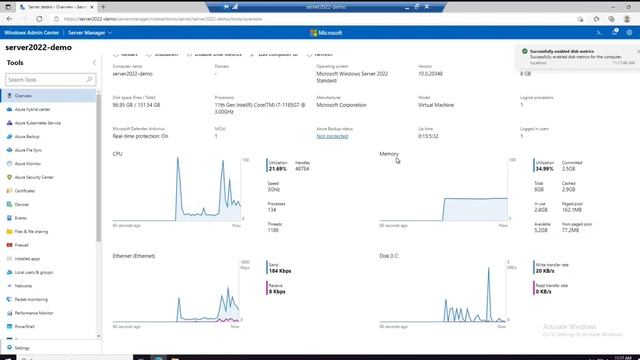Viewport: 640px width, 360px height.
Task: Click the Ethernet (Ethernet) chart title
Action: click(x=134, y=256)
